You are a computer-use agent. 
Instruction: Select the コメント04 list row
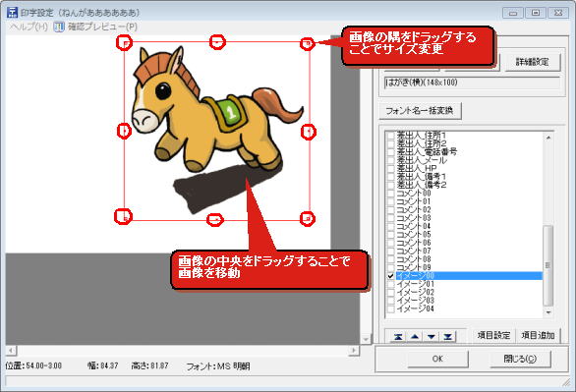(468, 226)
